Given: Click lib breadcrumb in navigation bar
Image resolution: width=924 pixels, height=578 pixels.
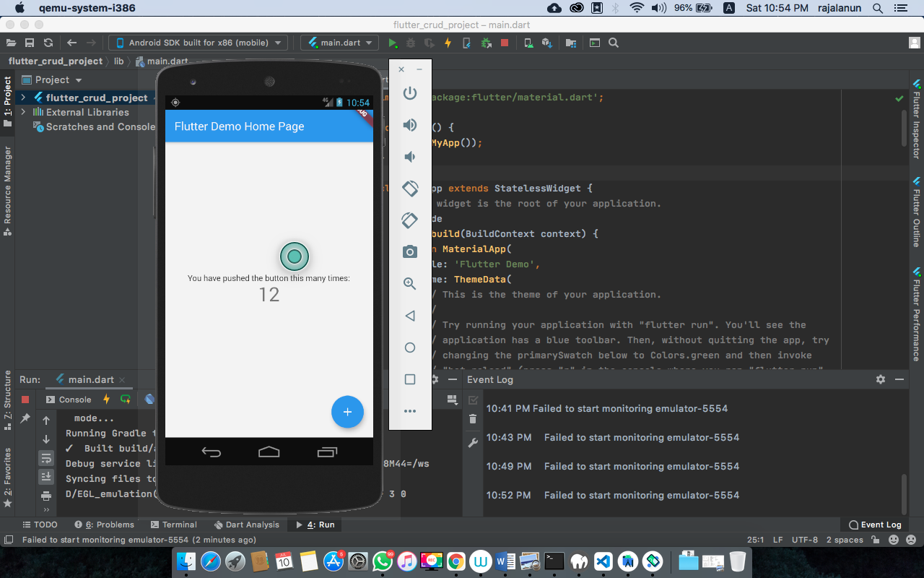Looking at the screenshot, I should (x=118, y=61).
